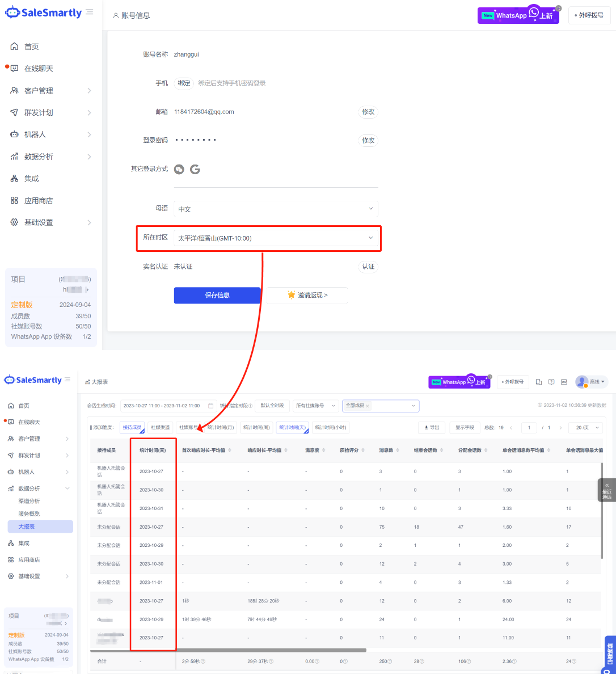Image resolution: width=616 pixels, height=674 pixels.
Task: Click the WeChat login icon
Action: (179, 169)
